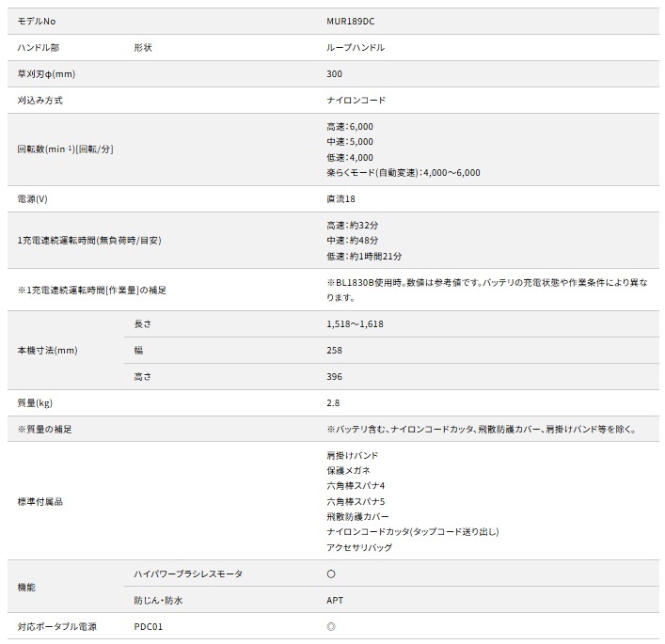665x644 pixels.
Task: Select the 六角棒スパナ4 accessory entry
Action: point(356,486)
